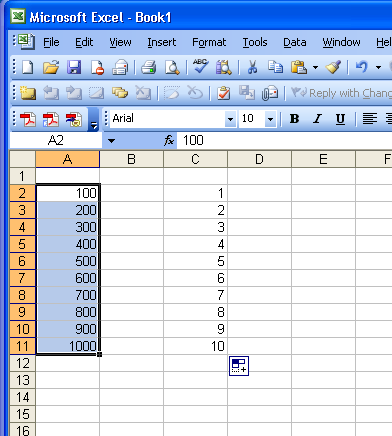The height and width of the screenshot is (436, 392).
Task: Click the Name Box showing A2
Action: pyautogui.click(x=56, y=141)
